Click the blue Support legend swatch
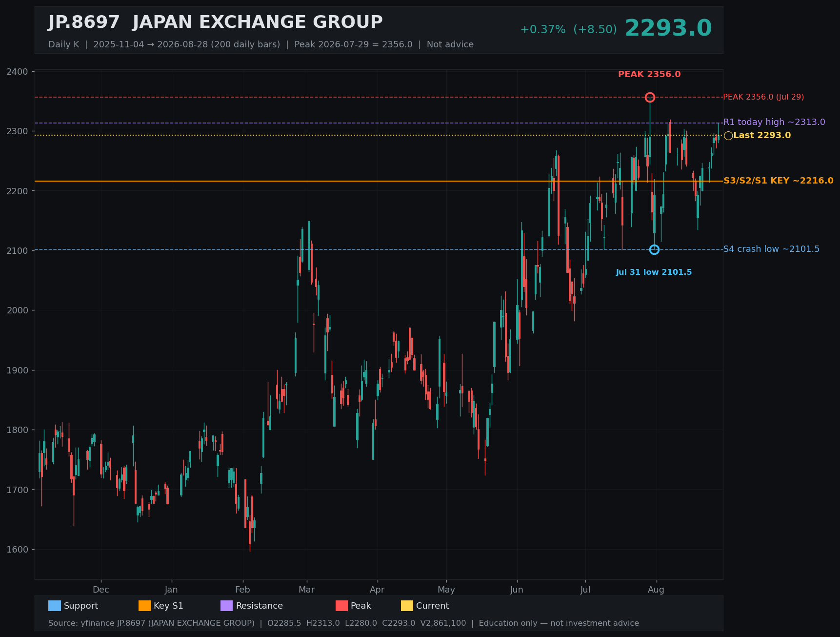Screen dimensions: 840x637 coord(55,606)
